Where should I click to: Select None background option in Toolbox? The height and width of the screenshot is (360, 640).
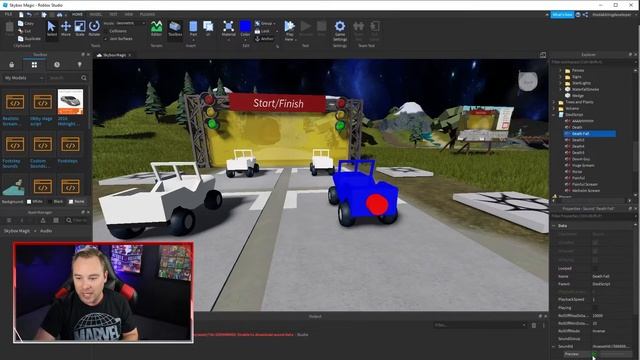tap(76, 202)
